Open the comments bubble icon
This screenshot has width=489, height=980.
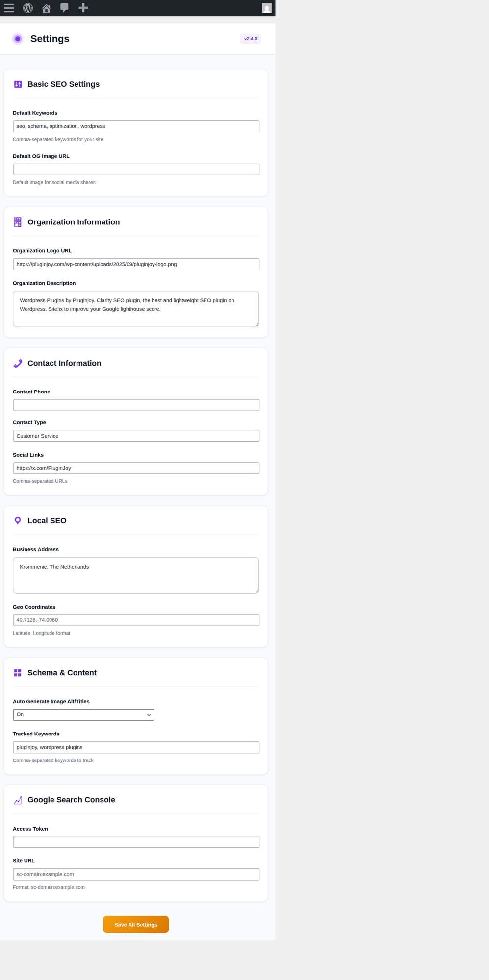[64, 8]
